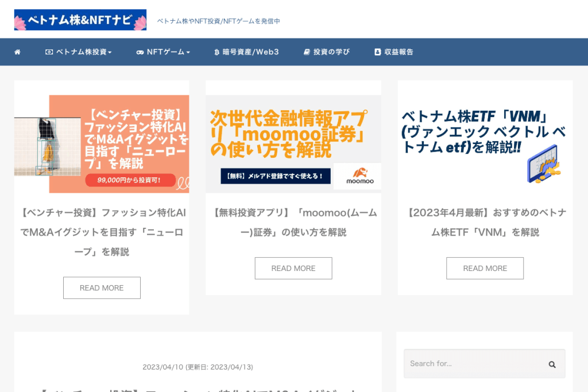Viewport: 588px width, 392px height.
Task: Click the Bitcoin icon beside 暗号資産/Web3
Action: point(216,52)
